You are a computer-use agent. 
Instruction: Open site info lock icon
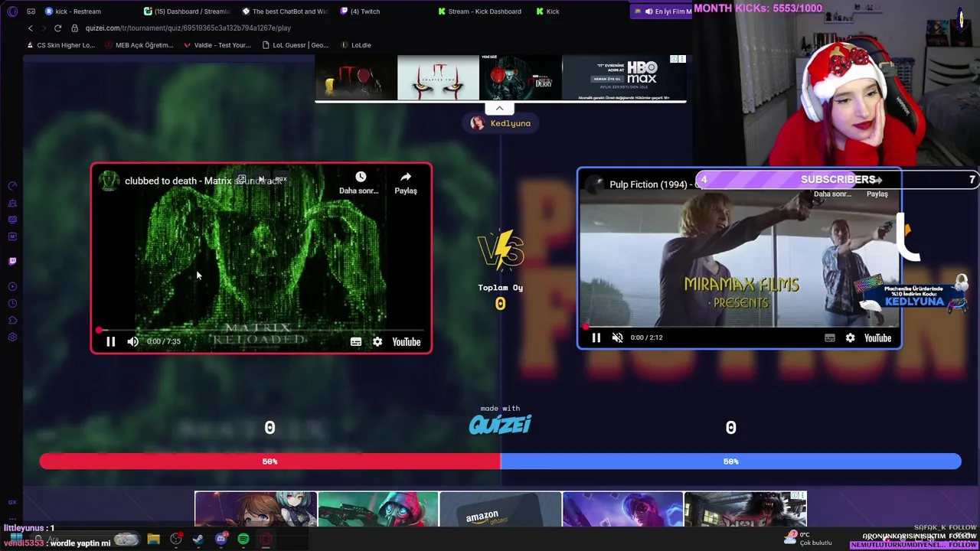74,28
